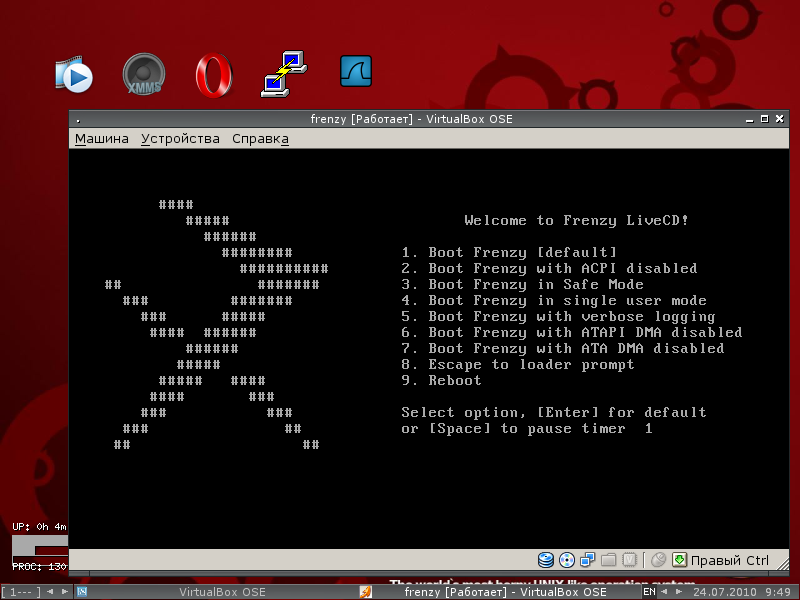
Task: Select the VirtualBox OSE taskbar button
Action: pyautogui.click(x=222, y=592)
